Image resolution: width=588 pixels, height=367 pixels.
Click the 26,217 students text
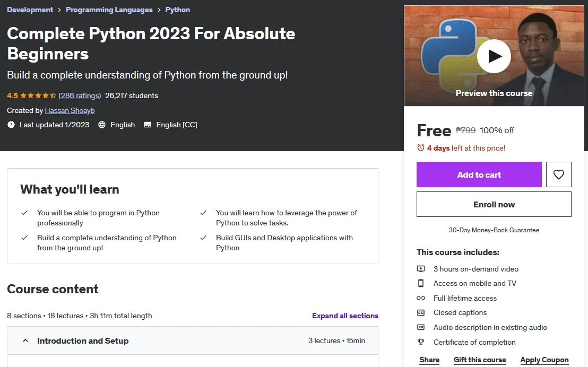(132, 95)
